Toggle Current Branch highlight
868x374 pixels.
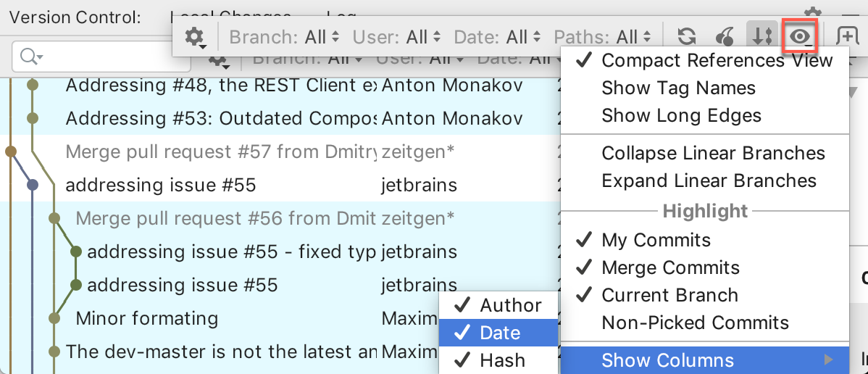705,295
